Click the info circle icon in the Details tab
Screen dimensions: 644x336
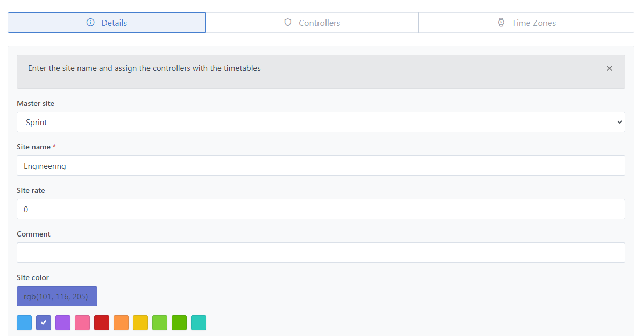click(90, 23)
